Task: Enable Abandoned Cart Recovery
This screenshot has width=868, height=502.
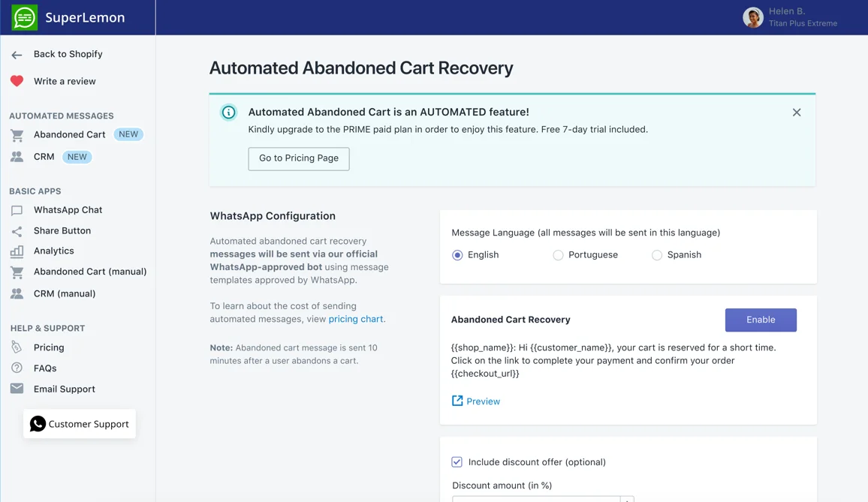Action: point(760,320)
